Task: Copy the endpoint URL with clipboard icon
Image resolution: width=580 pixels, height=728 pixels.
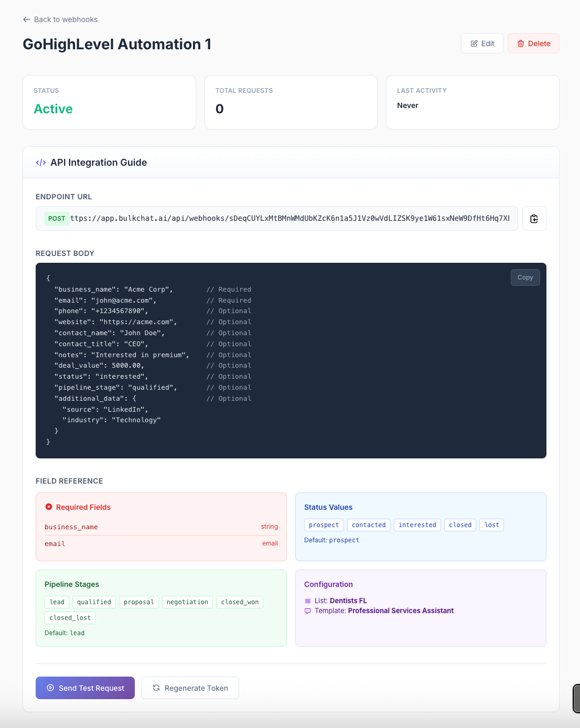Action: tap(534, 219)
